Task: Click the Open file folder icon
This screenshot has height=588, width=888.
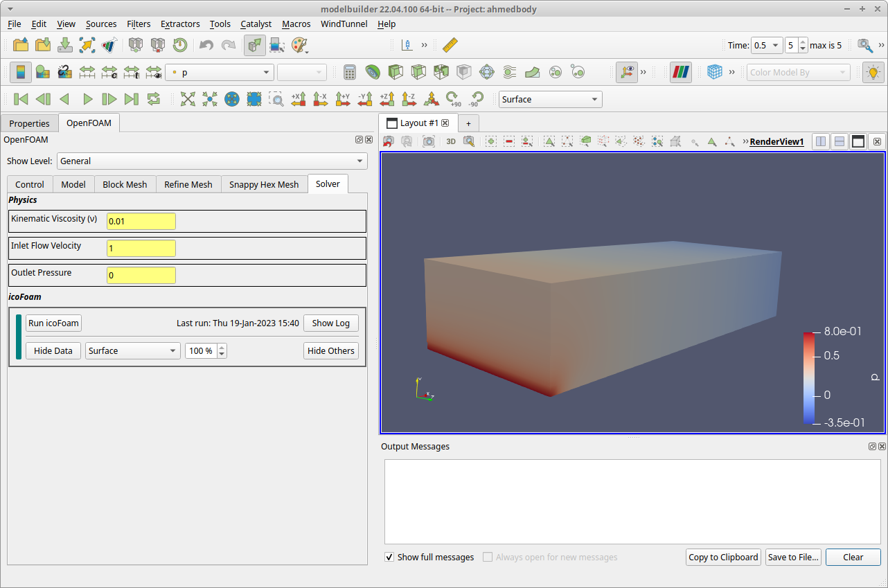Action: coord(21,46)
